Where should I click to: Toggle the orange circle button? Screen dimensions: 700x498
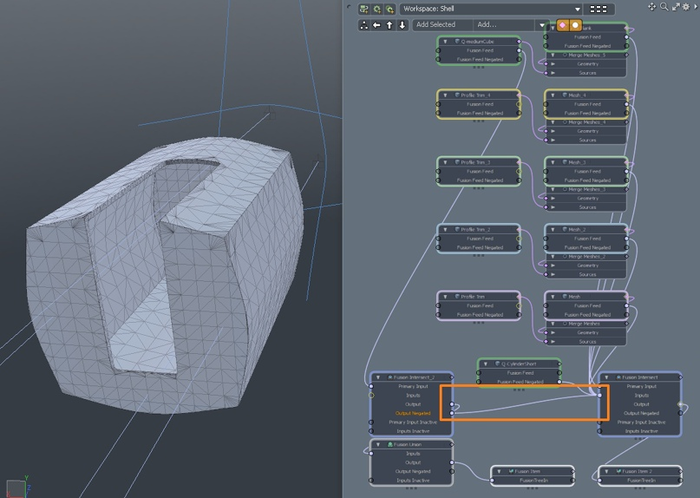[575, 24]
